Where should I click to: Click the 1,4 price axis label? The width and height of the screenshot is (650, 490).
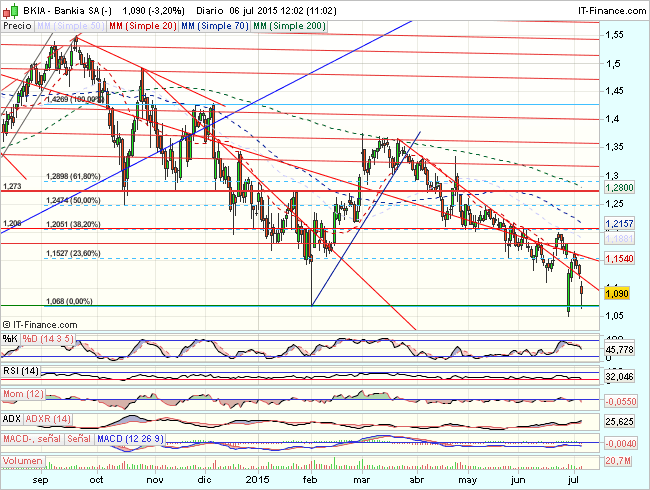[x=612, y=119]
